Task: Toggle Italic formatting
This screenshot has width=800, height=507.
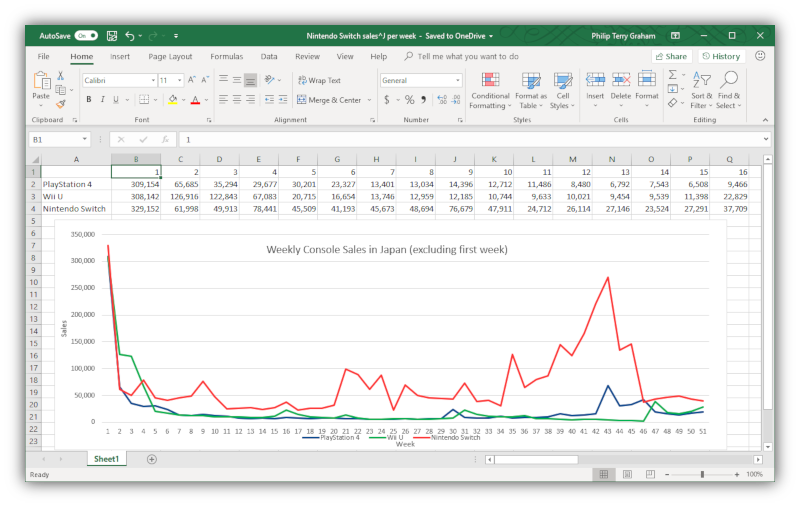Action: pos(103,99)
